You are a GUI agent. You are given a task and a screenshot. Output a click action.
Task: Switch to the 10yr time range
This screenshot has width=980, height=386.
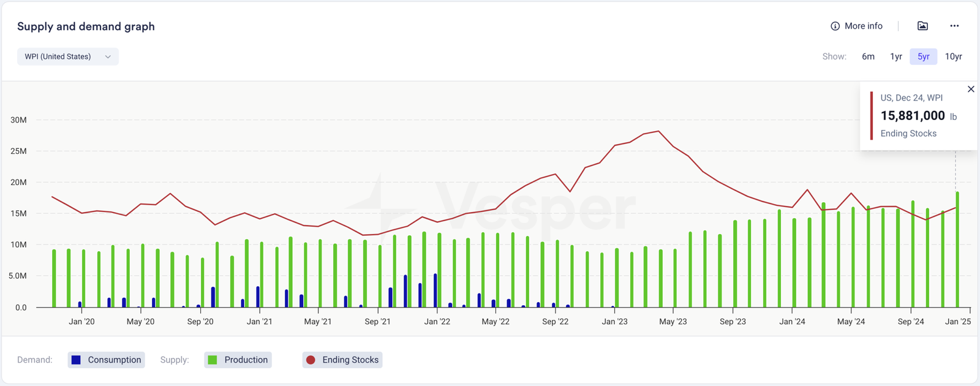point(953,56)
